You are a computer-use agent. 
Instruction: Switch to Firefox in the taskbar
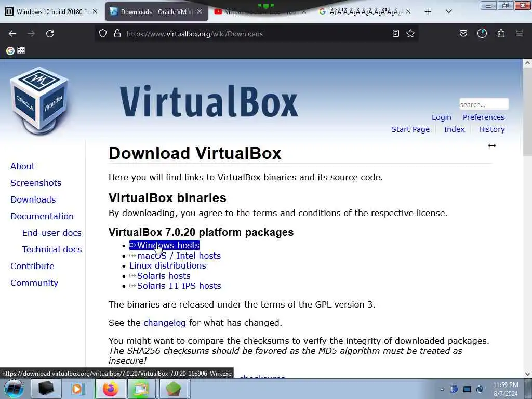click(x=110, y=389)
